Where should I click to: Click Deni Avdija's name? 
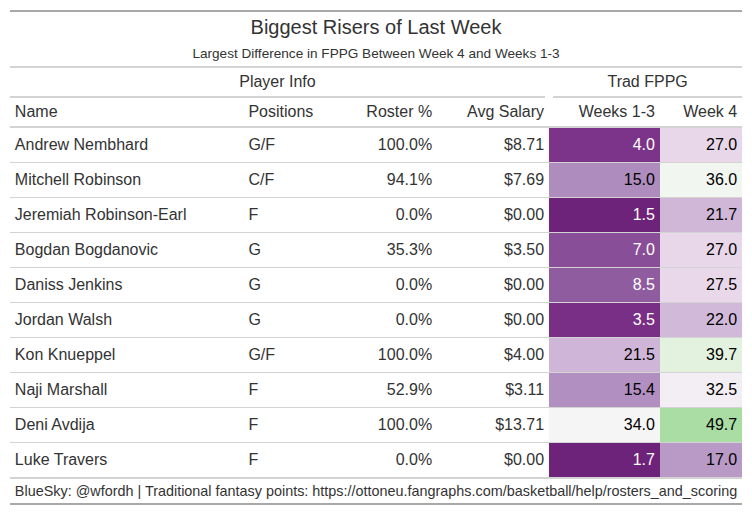(55, 425)
